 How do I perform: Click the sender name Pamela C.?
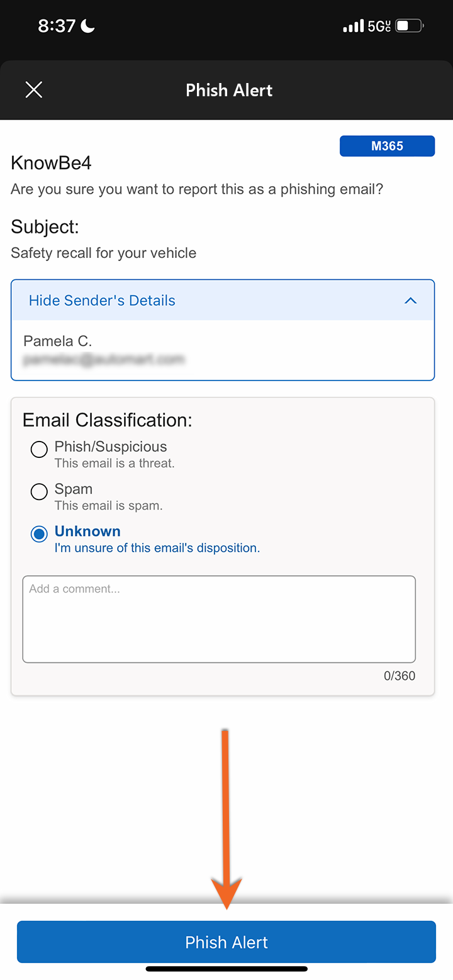[57, 341]
